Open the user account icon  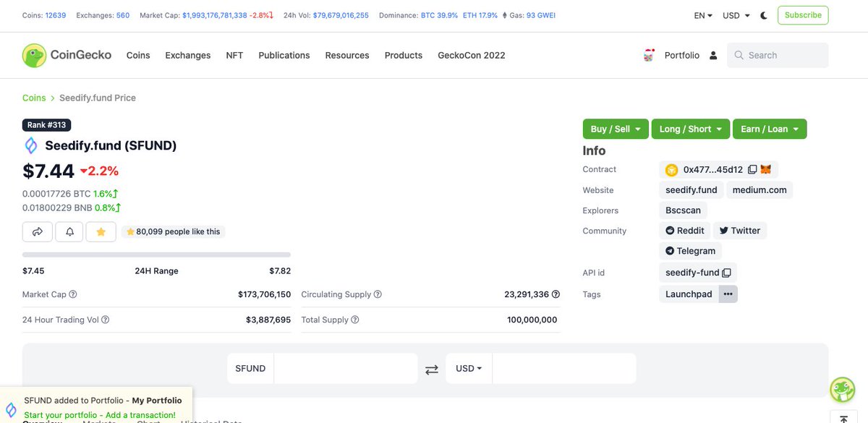point(713,56)
